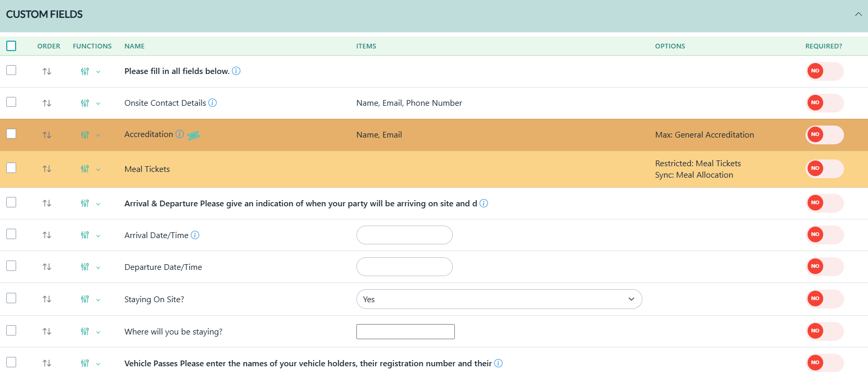Click 'Max: General Accreditation' option text
The width and height of the screenshot is (868, 372).
click(704, 134)
